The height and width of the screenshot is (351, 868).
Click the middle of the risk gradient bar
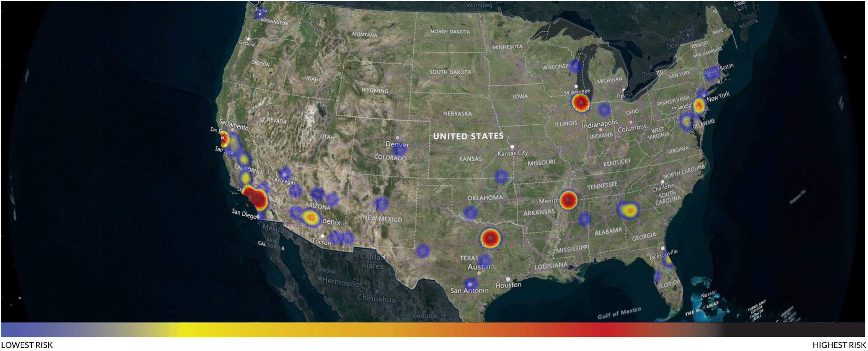pyautogui.click(x=434, y=330)
